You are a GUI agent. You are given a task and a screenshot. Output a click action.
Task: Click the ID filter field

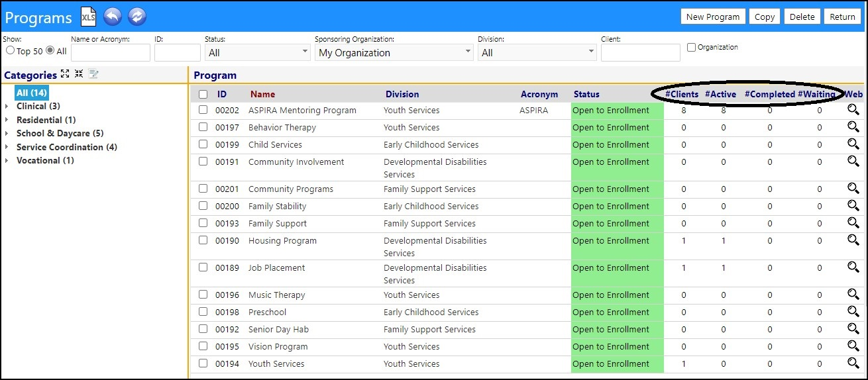coord(178,52)
